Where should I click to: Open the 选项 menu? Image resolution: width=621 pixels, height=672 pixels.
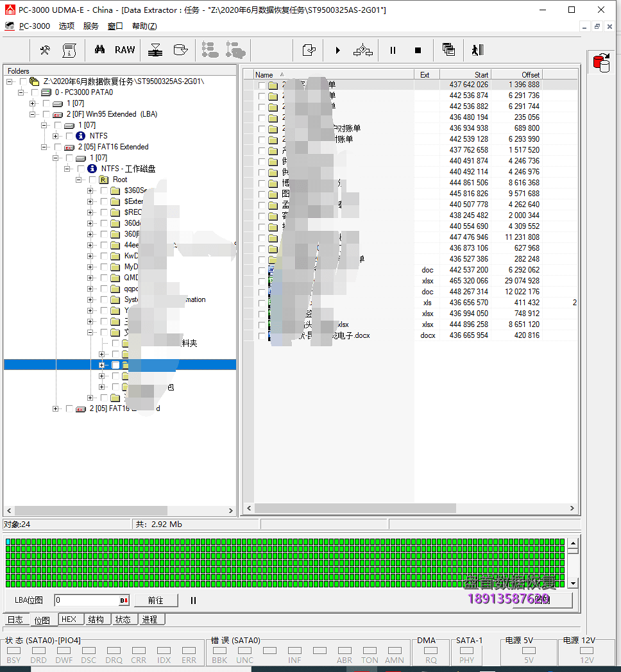[x=67, y=26]
